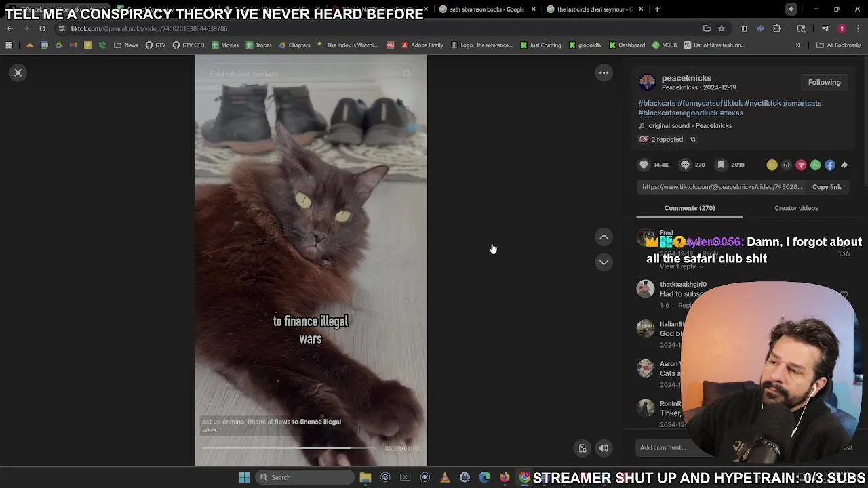The image size is (868, 488).
Task: Share the video to Facebook
Action: click(x=830, y=165)
